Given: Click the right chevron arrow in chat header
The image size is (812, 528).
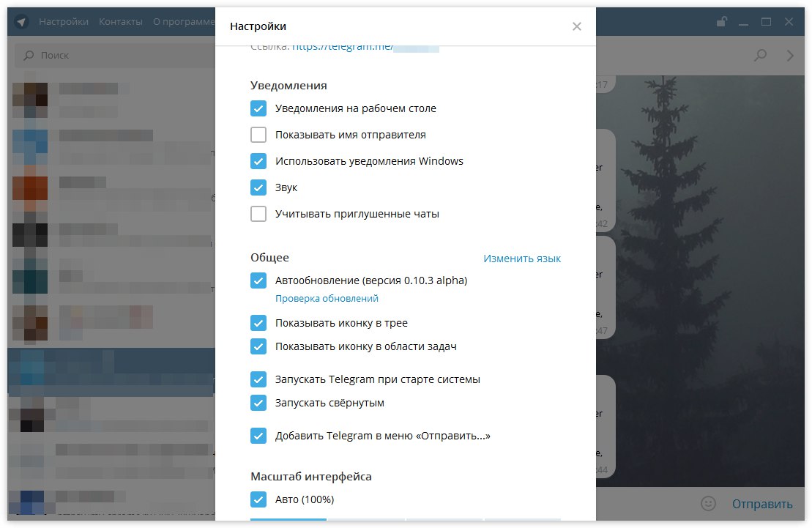Looking at the screenshot, I should (x=790, y=56).
